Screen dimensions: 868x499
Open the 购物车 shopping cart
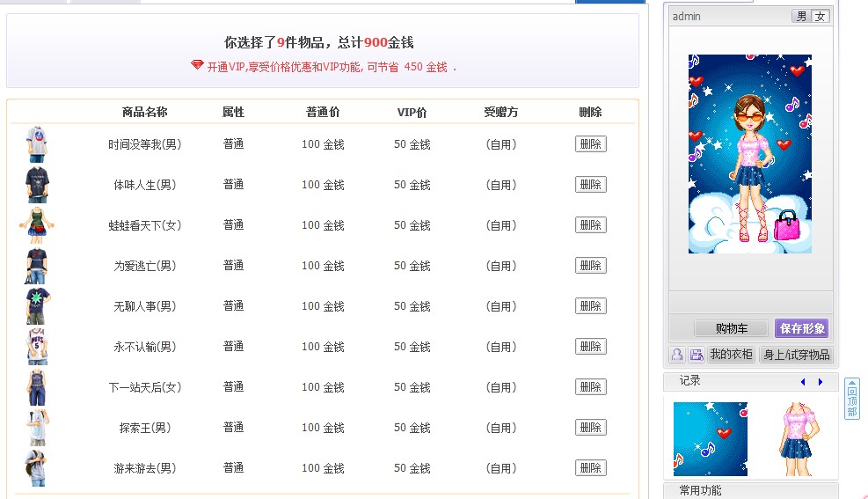[732, 328]
